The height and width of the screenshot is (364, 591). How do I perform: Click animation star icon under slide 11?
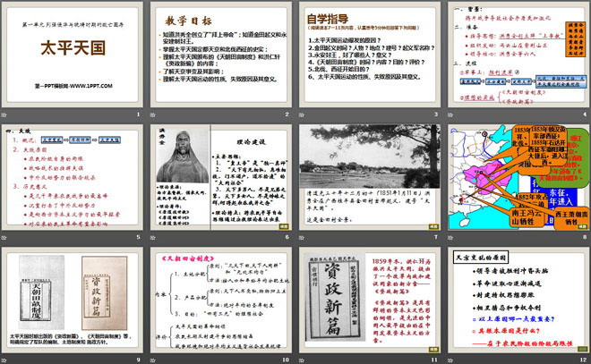302,360
